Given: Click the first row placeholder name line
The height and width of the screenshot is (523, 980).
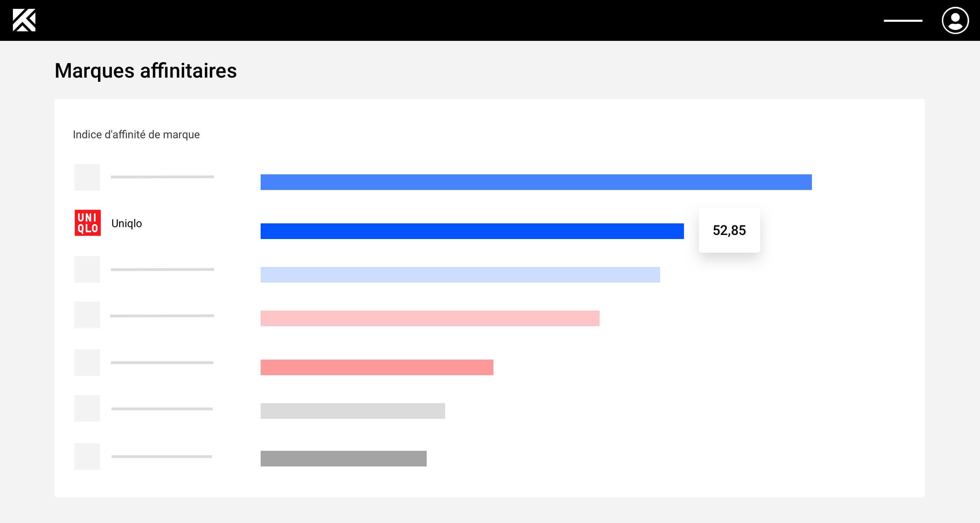Looking at the screenshot, I should click(162, 177).
